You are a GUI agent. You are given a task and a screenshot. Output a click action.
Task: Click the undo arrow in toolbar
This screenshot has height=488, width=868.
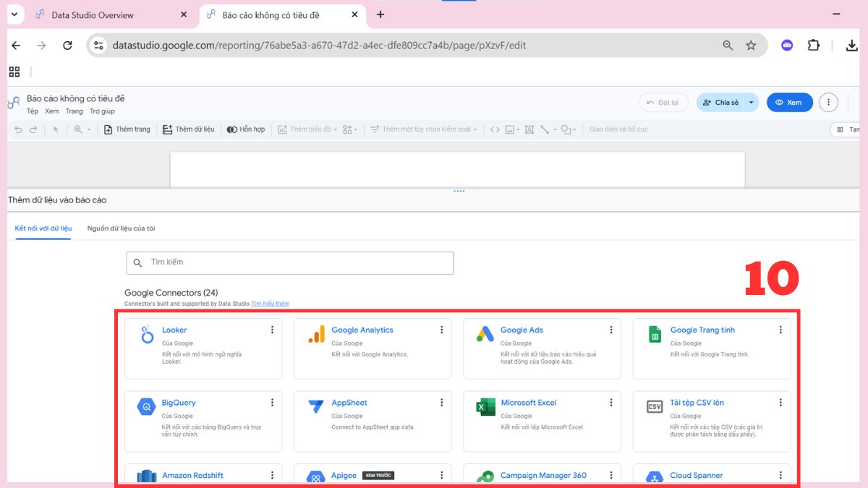18,129
